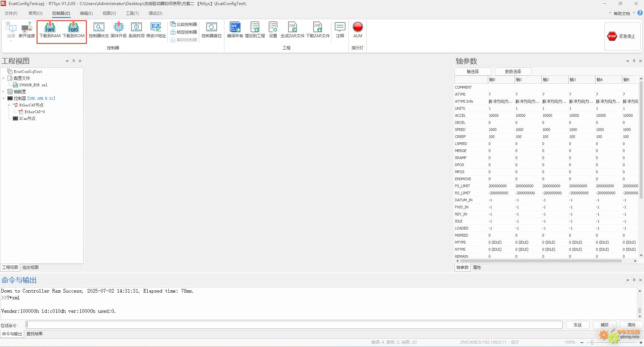This screenshot has width=644, height=347.
Task: Click the generate ZAR file (生成ZAR文件) icon
Action: tap(292, 28)
